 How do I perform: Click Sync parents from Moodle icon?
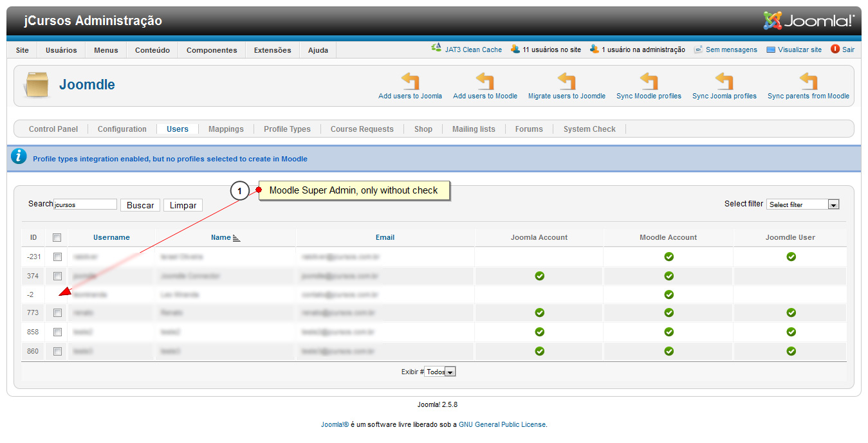(x=808, y=82)
